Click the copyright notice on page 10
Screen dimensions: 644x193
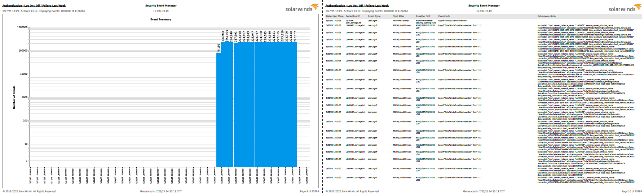pos(353,192)
